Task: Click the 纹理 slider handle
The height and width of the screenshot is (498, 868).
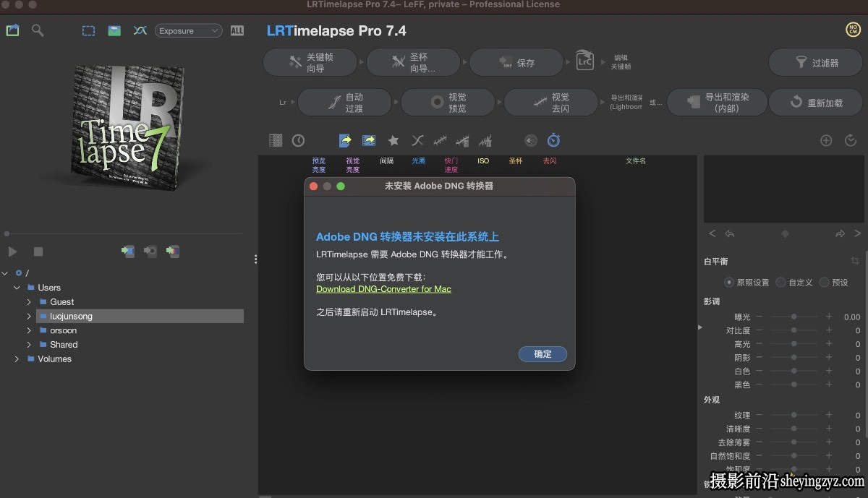Action: (794, 415)
